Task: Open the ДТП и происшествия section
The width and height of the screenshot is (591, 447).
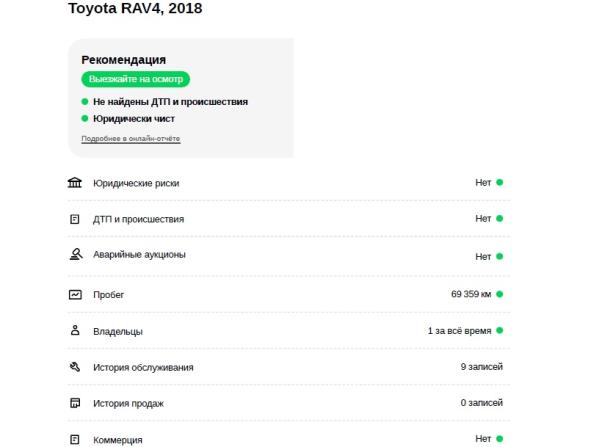Action: coord(138,219)
